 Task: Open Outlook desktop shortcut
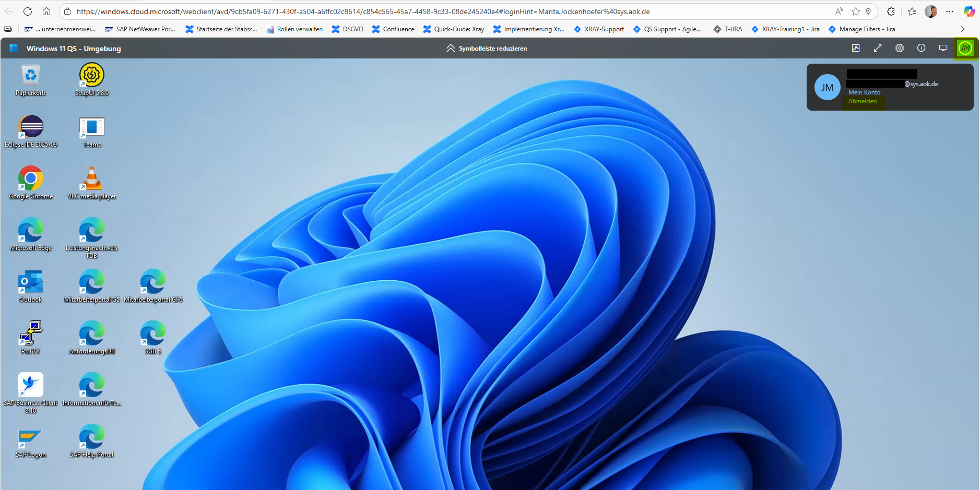[x=31, y=282]
